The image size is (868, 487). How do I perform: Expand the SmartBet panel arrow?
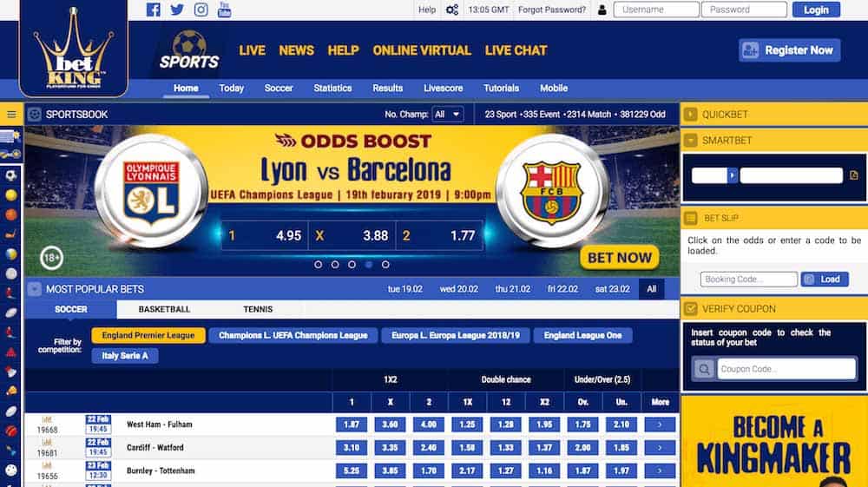tap(690, 141)
